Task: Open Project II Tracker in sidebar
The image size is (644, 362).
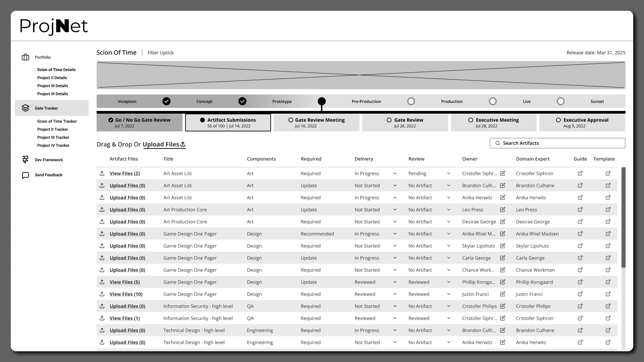Action: [x=53, y=129]
